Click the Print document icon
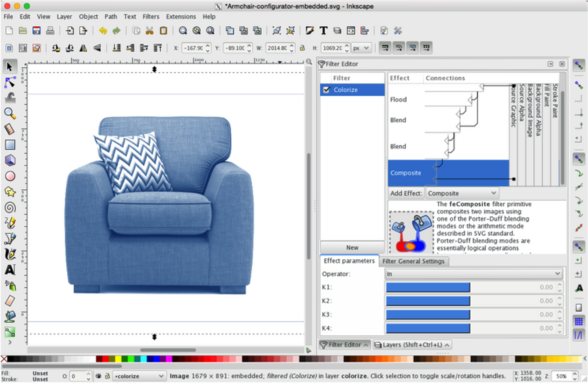The image size is (588, 383). point(50,31)
